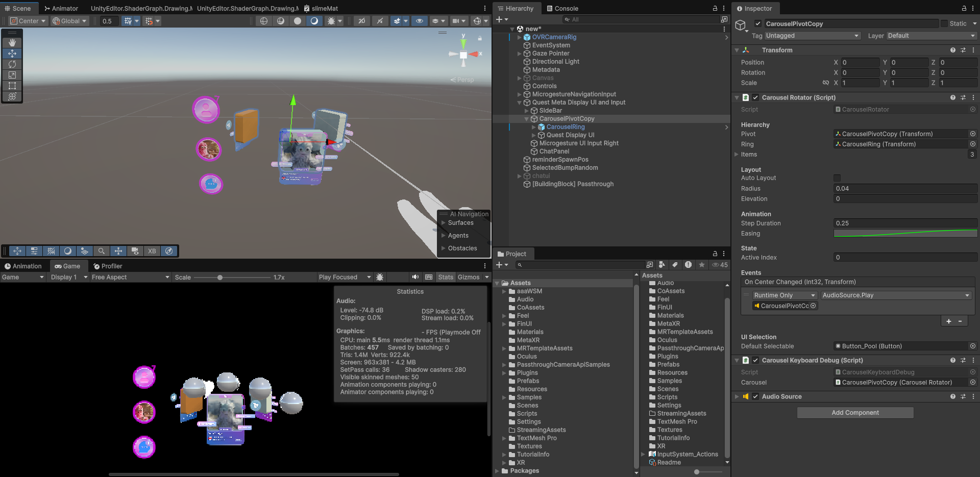This screenshot has width=980, height=477.
Task: Open the Free Aspect dropdown
Action: point(131,277)
